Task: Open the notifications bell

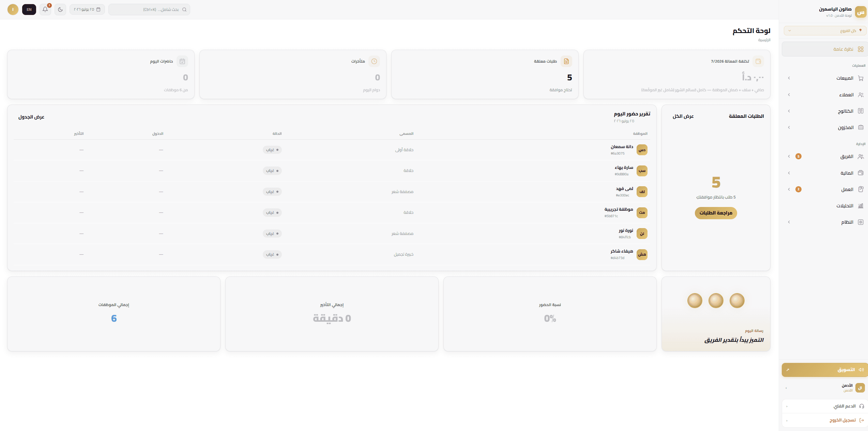Action: coord(45,10)
